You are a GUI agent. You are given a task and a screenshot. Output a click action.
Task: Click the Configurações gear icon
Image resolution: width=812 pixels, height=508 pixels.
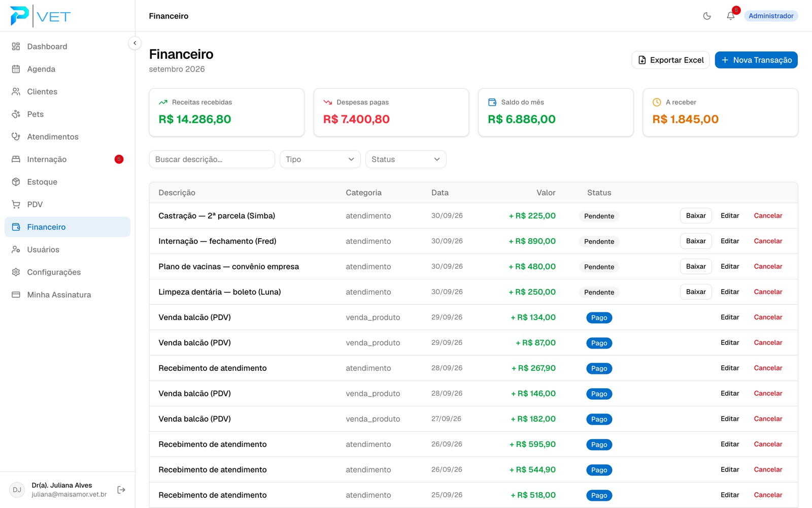tap(16, 272)
